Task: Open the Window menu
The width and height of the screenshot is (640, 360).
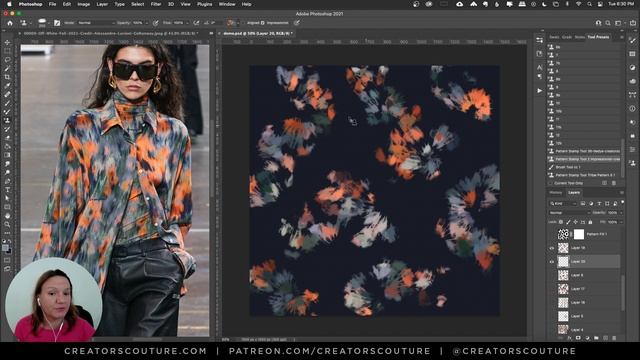Action: coord(227,4)
